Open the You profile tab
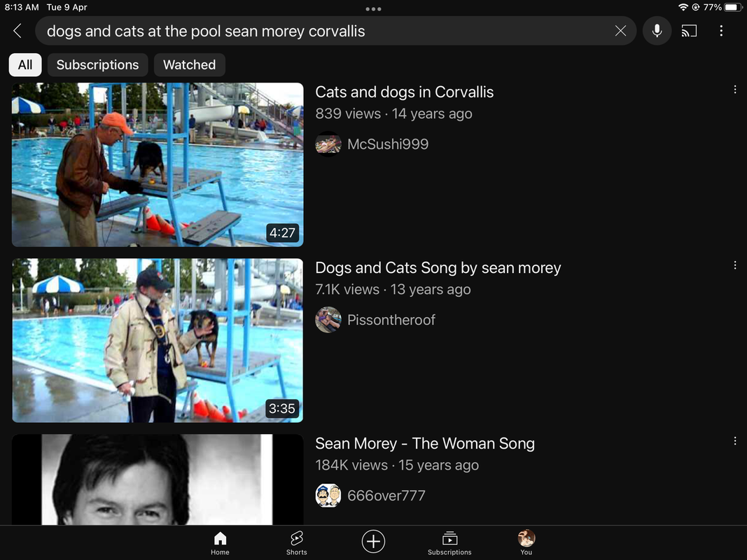The width and height of the screenshot is (747, 560). [x=526, y=543]
